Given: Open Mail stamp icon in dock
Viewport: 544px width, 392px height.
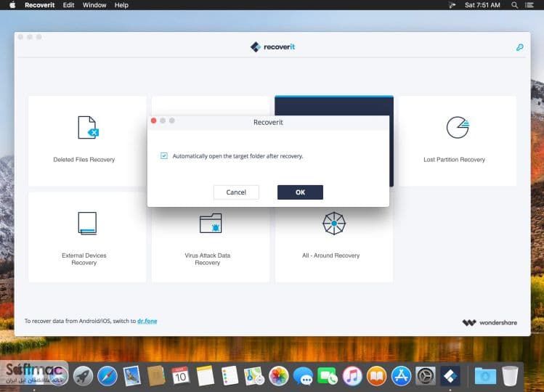Looking at the screenshot, I should pyautogui.click(x=132, y=376).
